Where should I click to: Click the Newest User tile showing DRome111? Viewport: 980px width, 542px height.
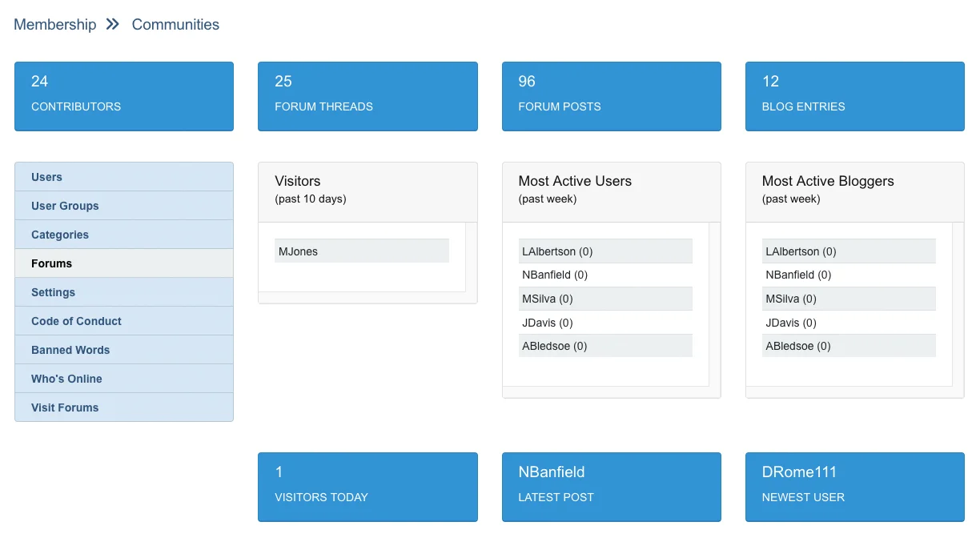coord(854,486)
